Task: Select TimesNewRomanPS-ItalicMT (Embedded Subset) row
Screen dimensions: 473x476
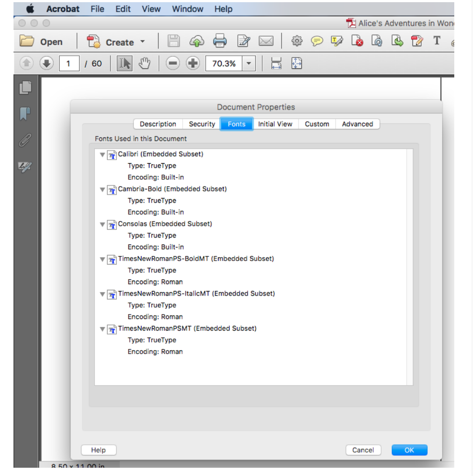Action: pos(196,294)
